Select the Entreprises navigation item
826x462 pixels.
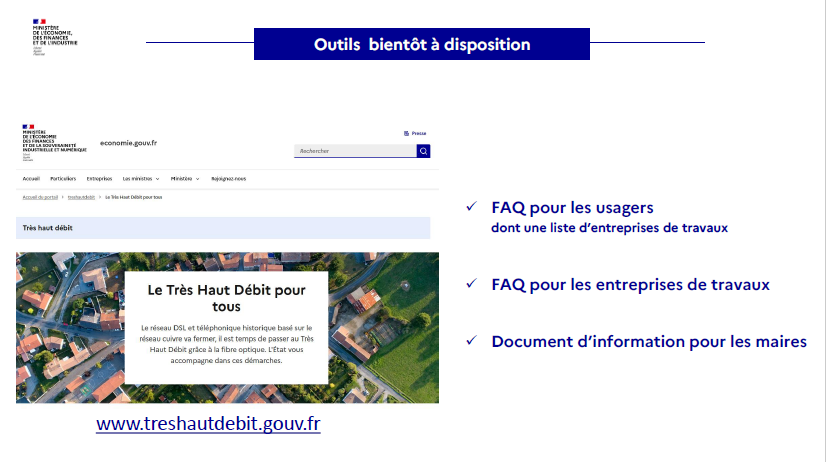coord(99,178)
